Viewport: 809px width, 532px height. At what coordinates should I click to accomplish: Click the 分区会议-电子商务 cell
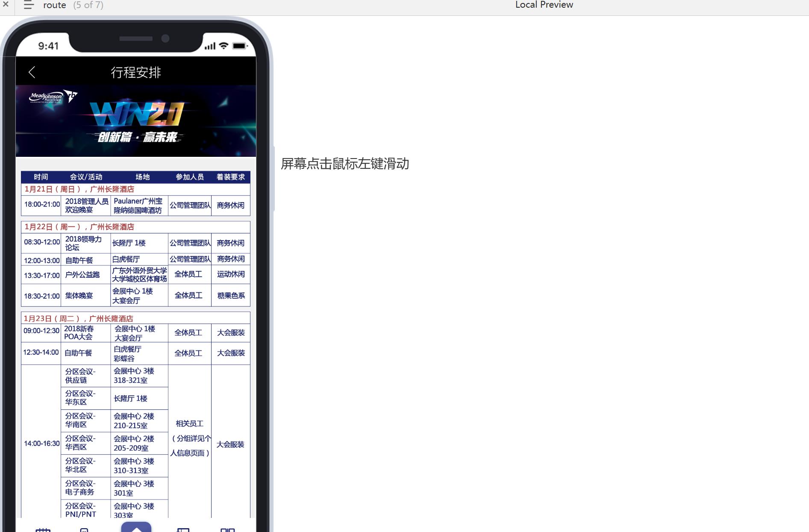click(x=86, y=488)
